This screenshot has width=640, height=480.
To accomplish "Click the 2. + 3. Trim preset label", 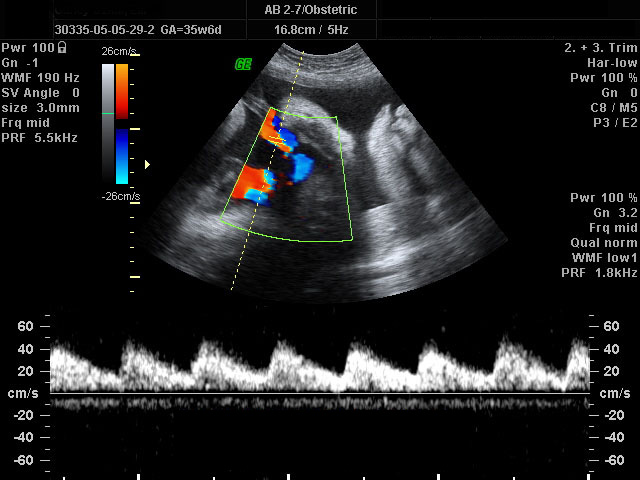I will [x=600, y=48].
